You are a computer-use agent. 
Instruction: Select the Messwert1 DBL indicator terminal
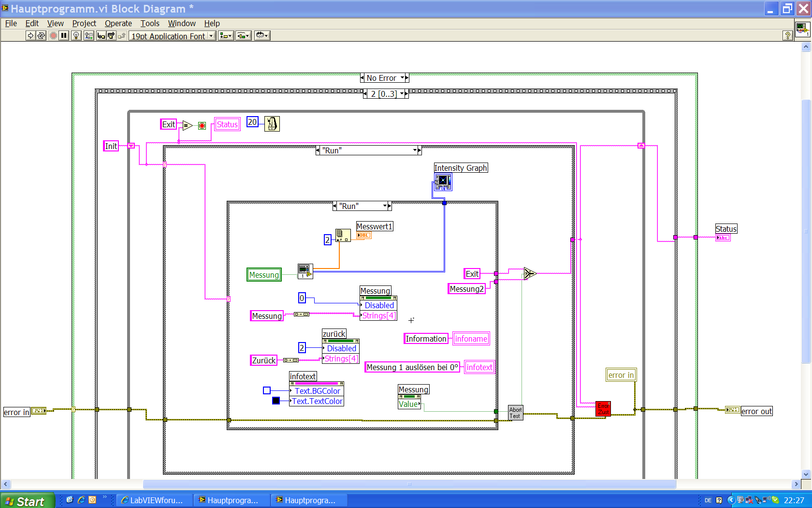[364, 235]
